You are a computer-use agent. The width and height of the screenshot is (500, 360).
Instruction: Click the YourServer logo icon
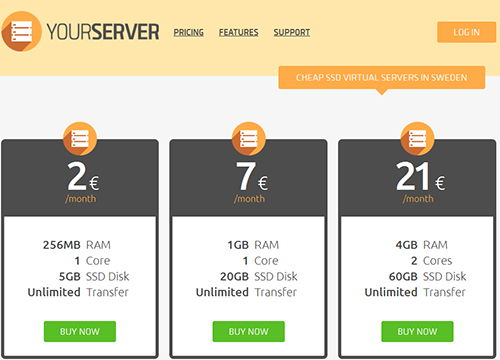pyautogui.click(x=22, y=31)
